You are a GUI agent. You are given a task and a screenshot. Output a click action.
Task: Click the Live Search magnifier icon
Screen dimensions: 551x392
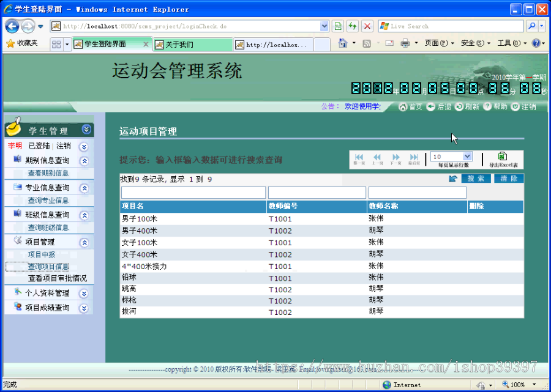(531, 26)
